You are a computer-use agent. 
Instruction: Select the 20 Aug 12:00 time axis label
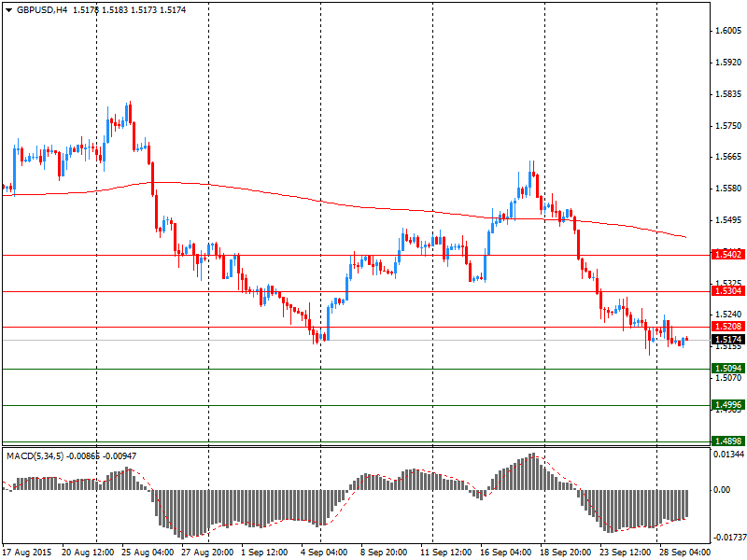(x=88, y=553)
